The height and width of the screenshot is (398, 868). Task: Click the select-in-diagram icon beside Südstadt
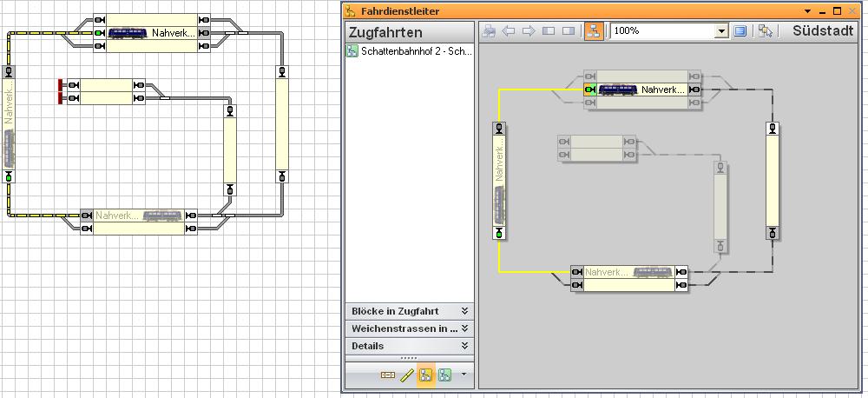[765, 31]
